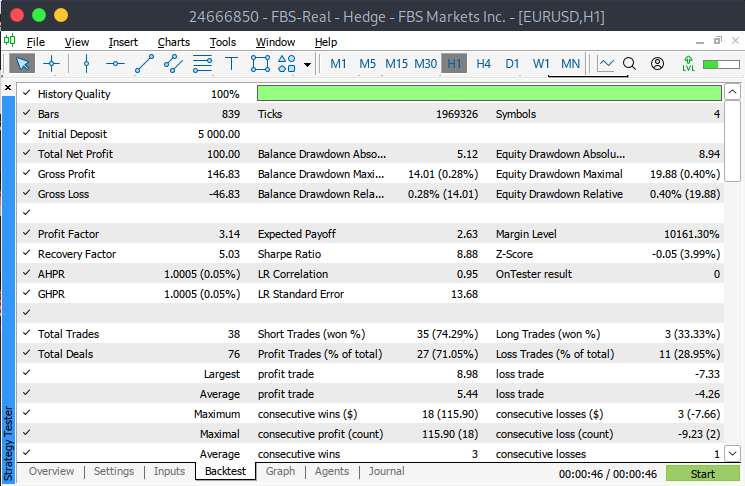
Task: Expand the shapes dropdown arrow
Action: click(x=307, y=65)
